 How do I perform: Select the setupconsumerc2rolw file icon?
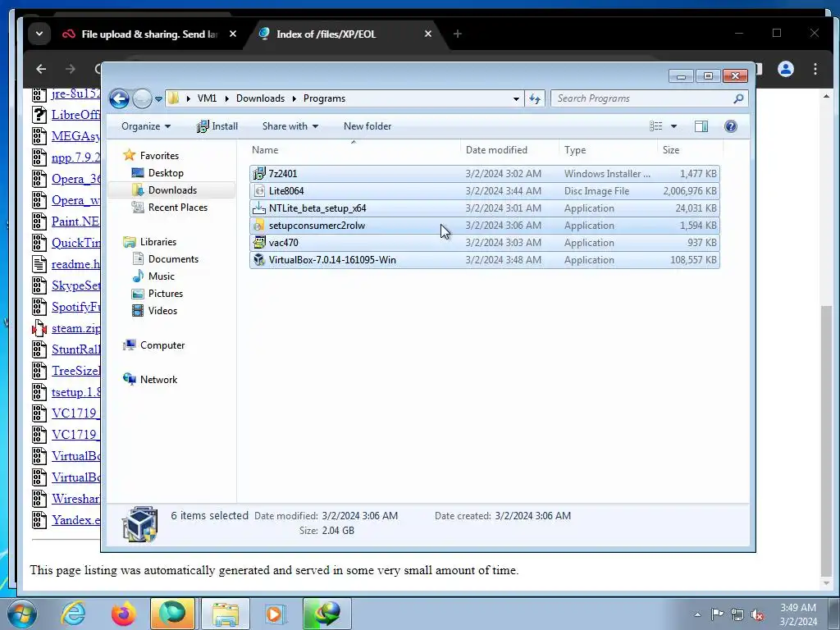pyautogui.click(x=259, y=225)
